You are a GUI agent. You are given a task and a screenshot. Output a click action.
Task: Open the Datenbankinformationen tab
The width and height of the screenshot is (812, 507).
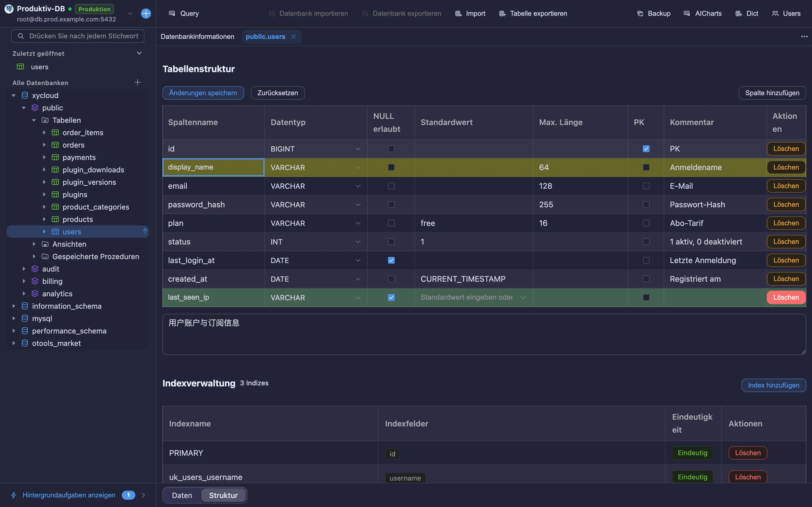point(197,37)
